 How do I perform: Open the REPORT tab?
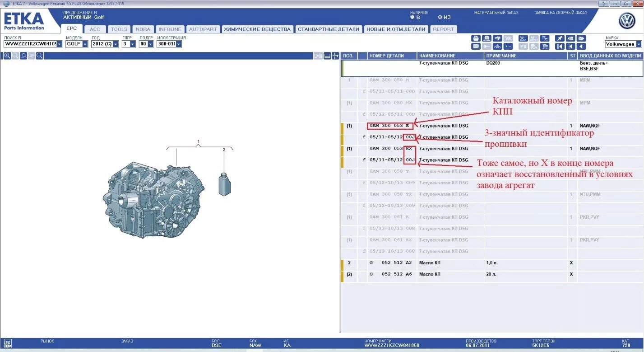[x=444, y=29]
